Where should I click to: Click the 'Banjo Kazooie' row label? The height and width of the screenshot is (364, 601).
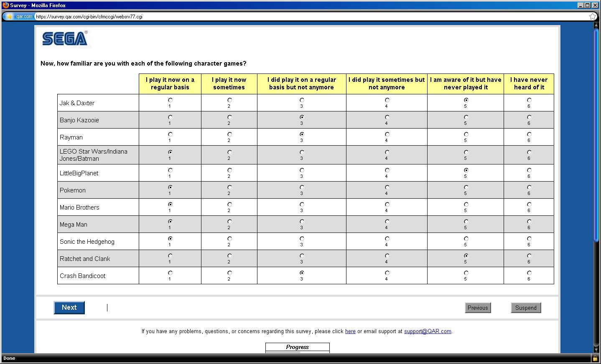79,120
